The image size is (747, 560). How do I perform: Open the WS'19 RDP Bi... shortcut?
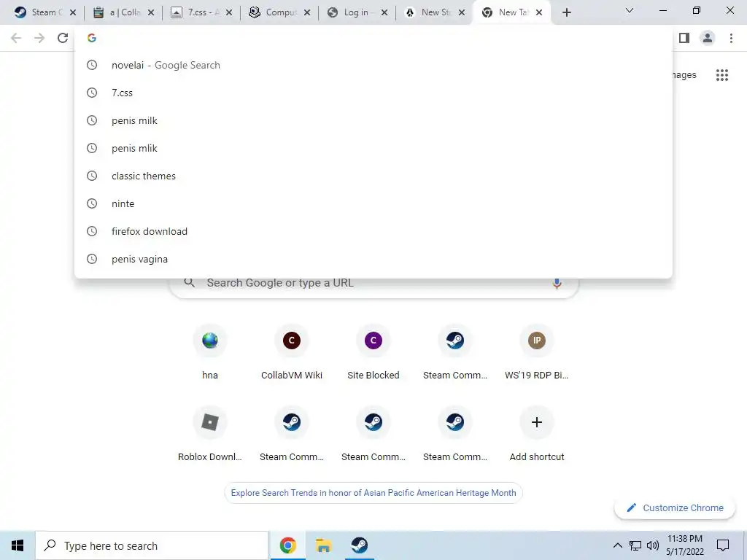537,352
